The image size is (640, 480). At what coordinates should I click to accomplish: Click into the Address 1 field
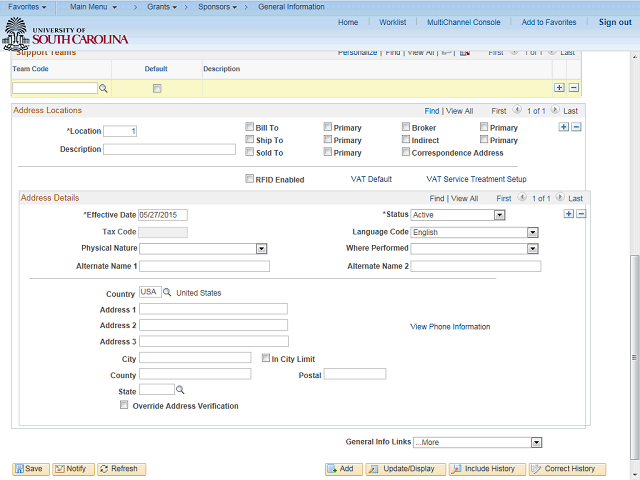click(213, 309)
